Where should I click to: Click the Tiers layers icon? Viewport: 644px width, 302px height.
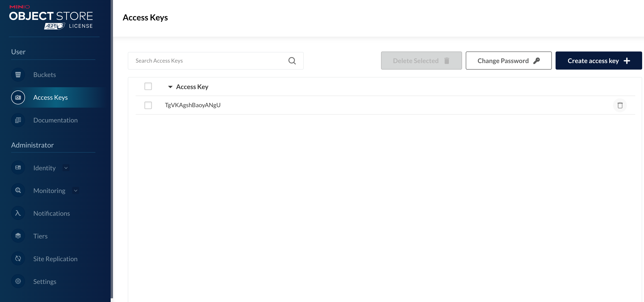click(18, 236)
